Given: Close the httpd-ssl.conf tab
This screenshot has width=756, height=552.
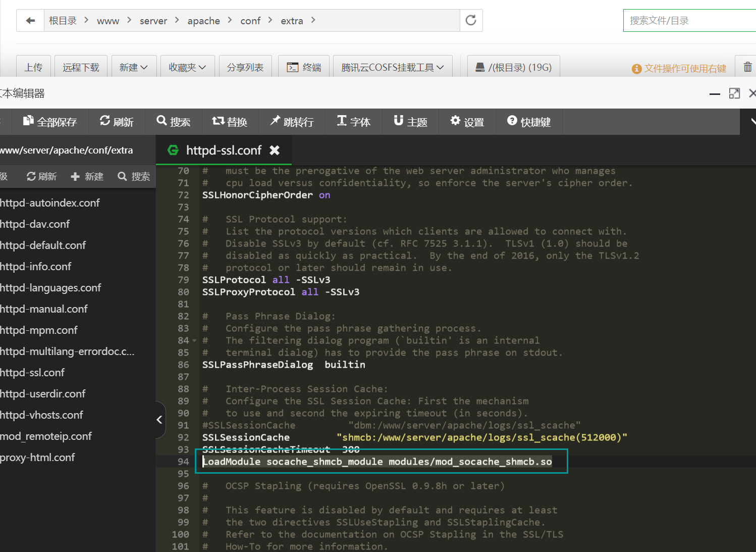Looking at the screenshot, I should [275, 150].
